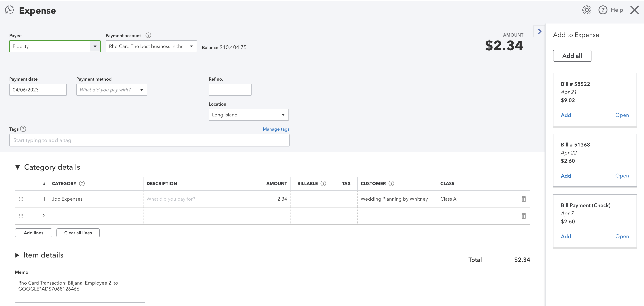Open the settings gear icon
The image size is (644, 306).
click(x=586, y=10)
